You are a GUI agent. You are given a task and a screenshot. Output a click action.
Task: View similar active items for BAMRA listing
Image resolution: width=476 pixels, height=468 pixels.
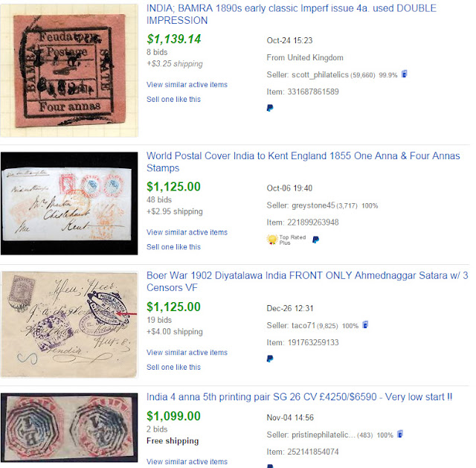[x=187, y=84]
